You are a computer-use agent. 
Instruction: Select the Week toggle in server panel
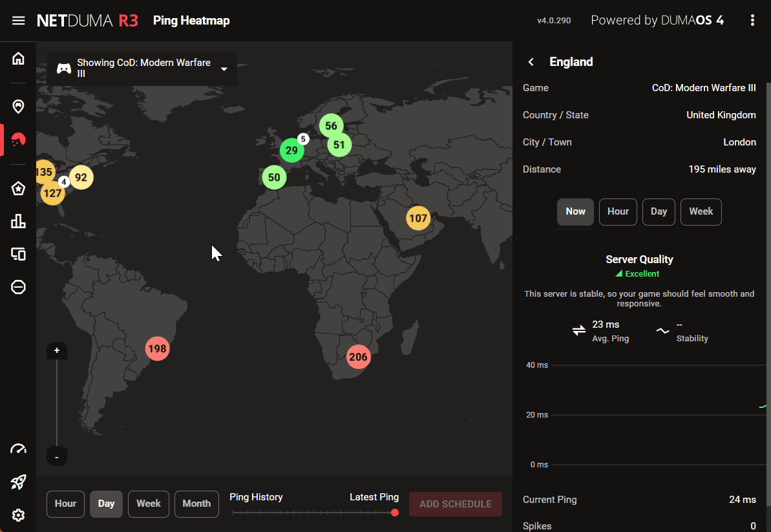point(701,212)
